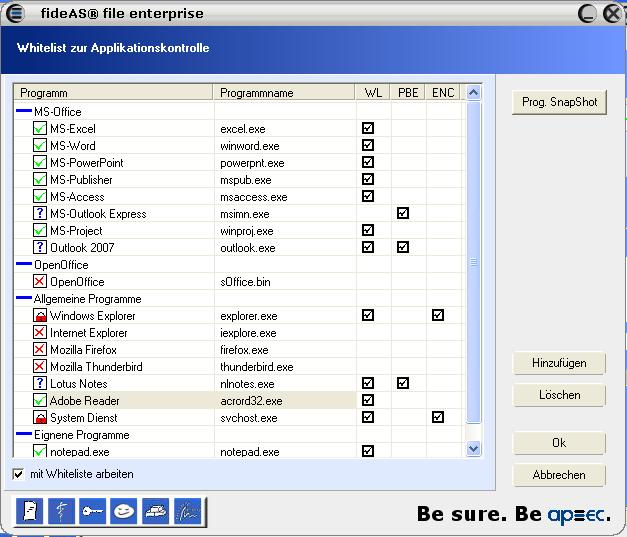Screen dimensions: 627x537
Task: Toggle 'mit Whiteliste arbeiten' checkbox
Action: click(x=18, y=474)
